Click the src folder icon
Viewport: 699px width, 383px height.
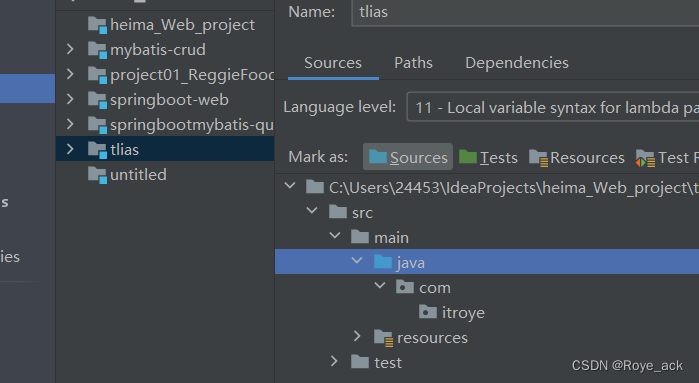coord(337,212)
